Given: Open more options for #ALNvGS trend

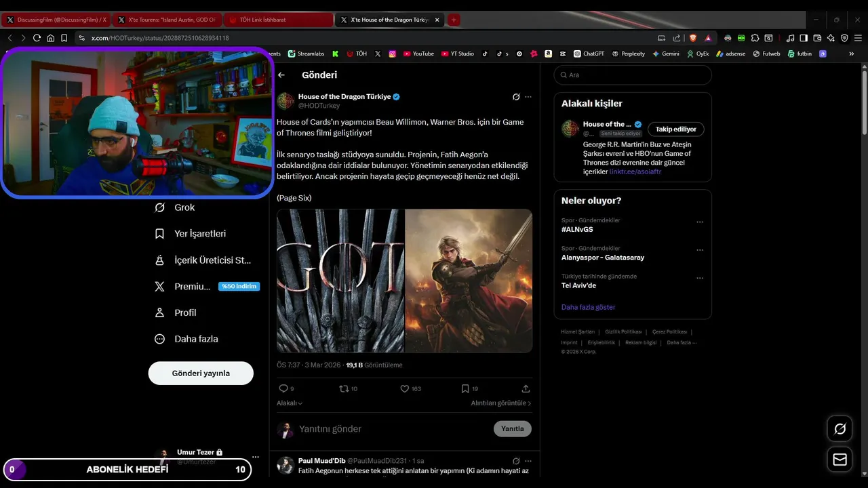Looking at the screenshot, I should pyautogui.click(x=700, y=222).
